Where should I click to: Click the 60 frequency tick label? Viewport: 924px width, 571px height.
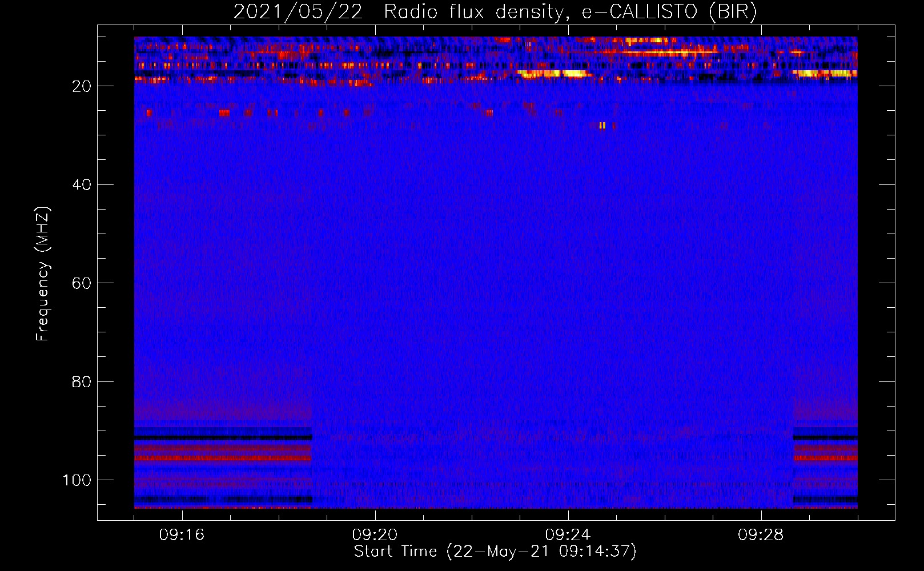point(82,283)
